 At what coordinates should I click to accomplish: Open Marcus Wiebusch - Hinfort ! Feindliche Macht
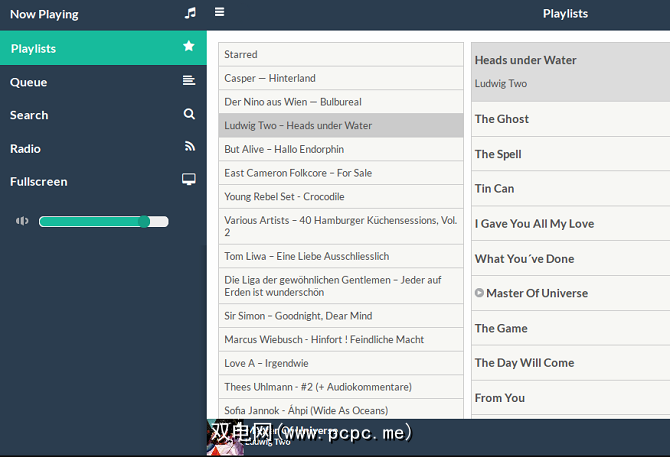click(x=341, y=340)
